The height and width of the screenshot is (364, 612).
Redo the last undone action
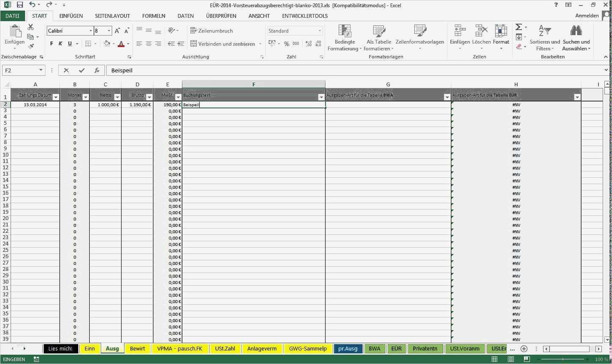point(49,5)
